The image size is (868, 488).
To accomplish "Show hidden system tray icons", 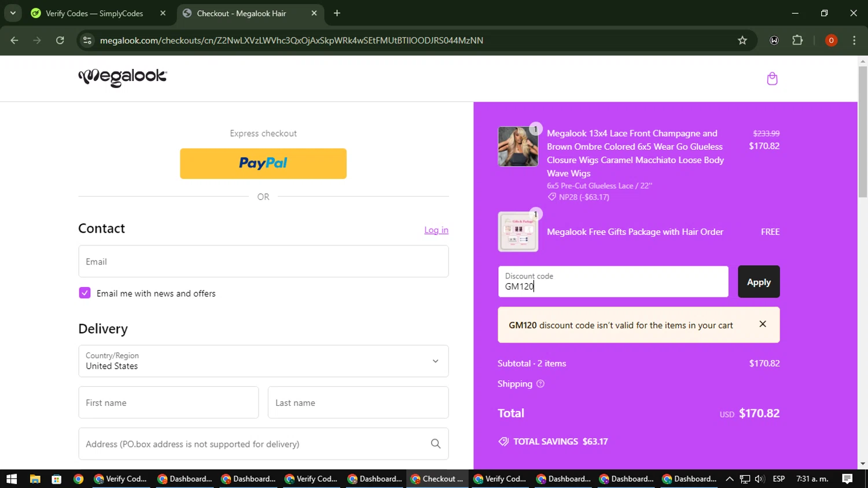I will pos(729,479).
